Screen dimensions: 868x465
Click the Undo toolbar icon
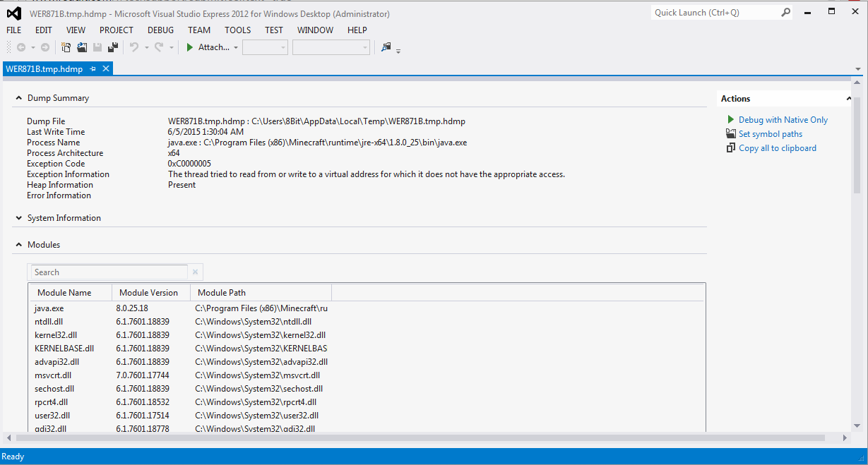[x=134, y=47]
